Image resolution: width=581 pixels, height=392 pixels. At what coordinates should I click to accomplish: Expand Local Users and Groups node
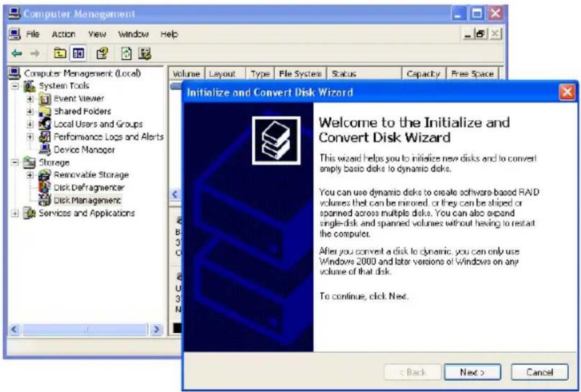click(x=30, y=124)
